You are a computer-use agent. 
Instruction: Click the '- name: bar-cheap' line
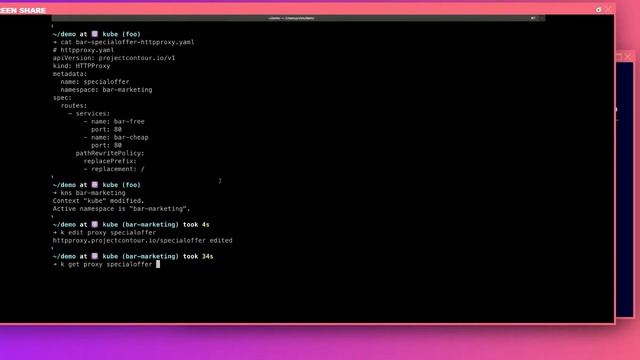coord(116,138)
